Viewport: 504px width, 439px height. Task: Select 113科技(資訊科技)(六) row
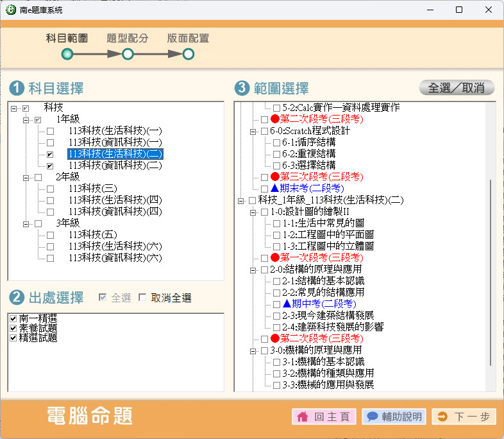pos(115,258)
